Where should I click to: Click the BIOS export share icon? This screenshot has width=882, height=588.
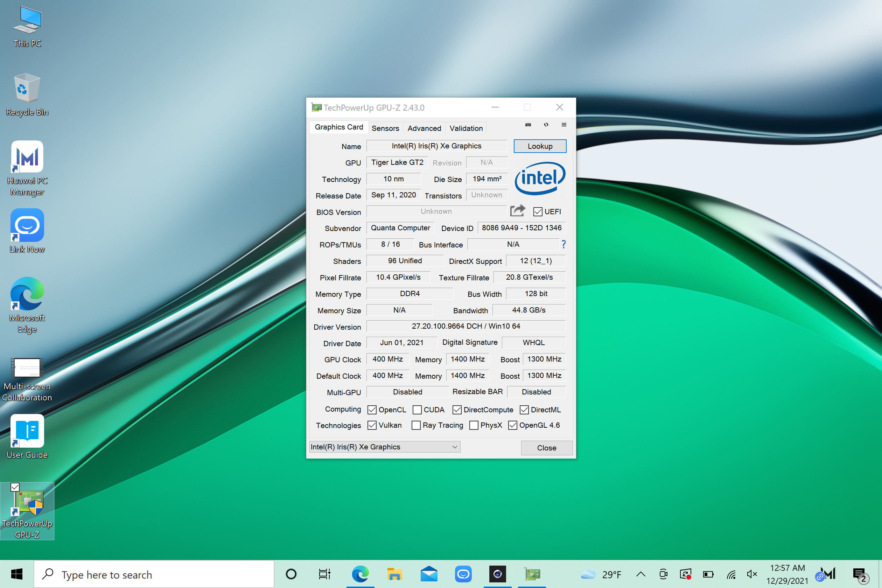tap(518, 211)
